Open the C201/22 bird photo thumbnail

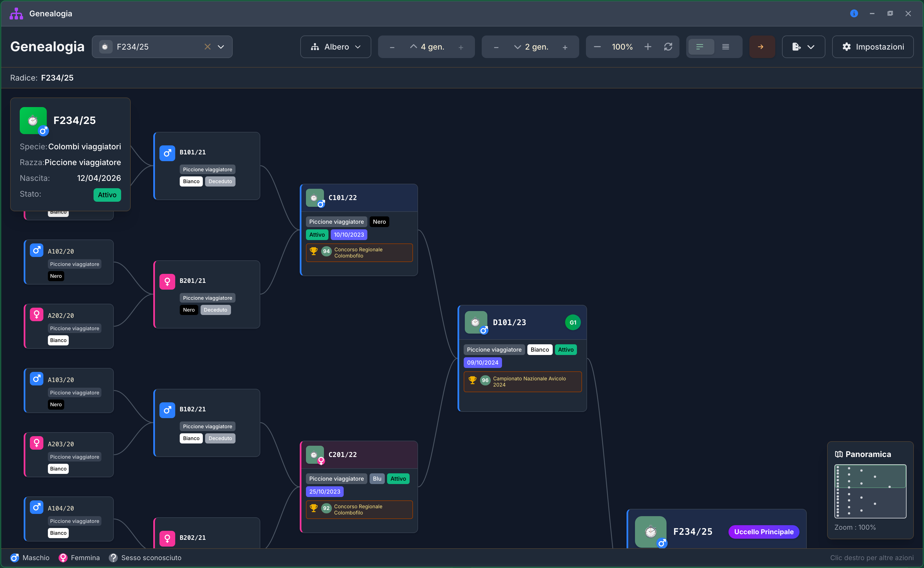pos(315,454)
